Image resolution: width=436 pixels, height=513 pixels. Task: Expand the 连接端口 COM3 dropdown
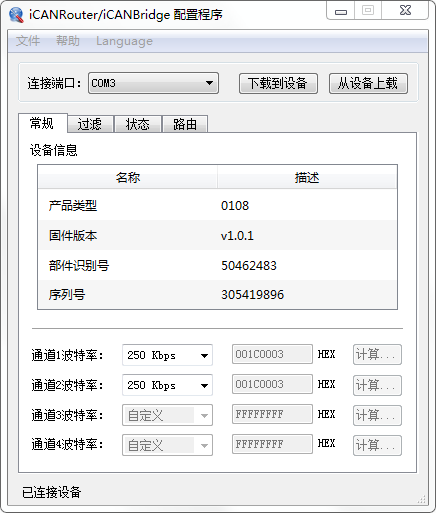153,83
